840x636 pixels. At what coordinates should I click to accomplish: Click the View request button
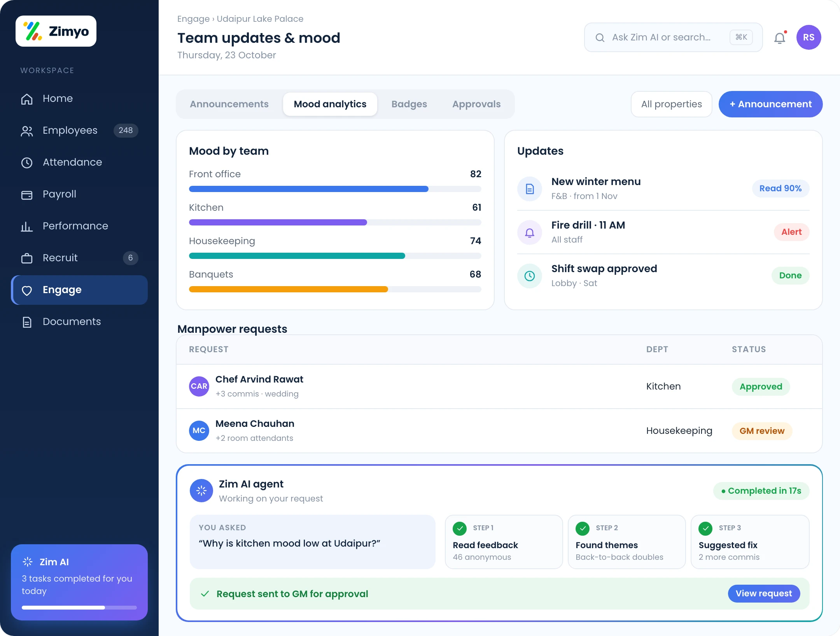click(x=764, y=594)
